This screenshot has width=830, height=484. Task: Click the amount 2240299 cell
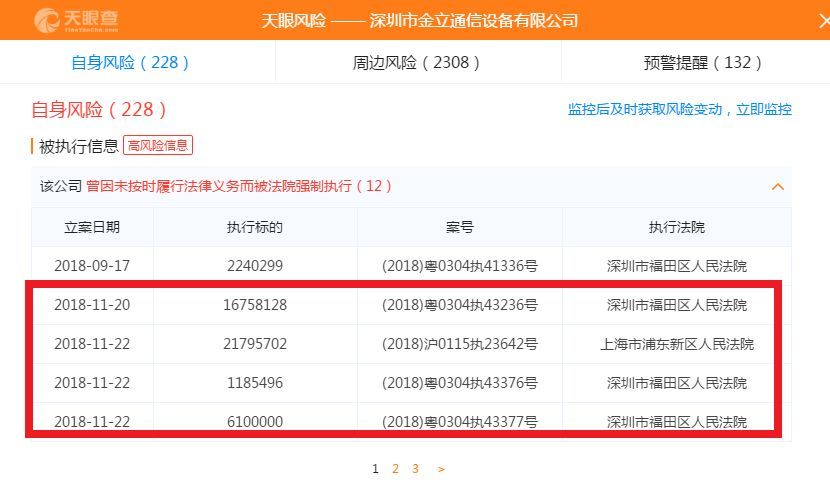(x=255, y=266)
